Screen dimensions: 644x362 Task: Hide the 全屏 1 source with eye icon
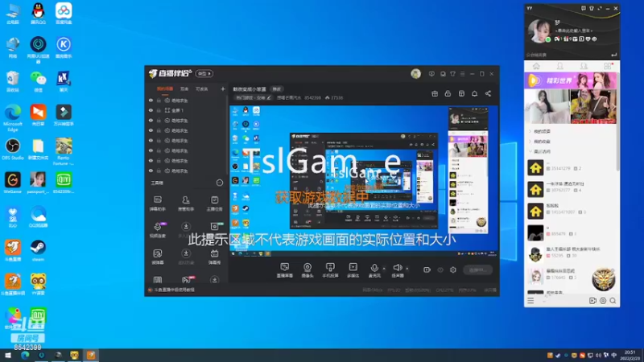[x=151, y=110]
